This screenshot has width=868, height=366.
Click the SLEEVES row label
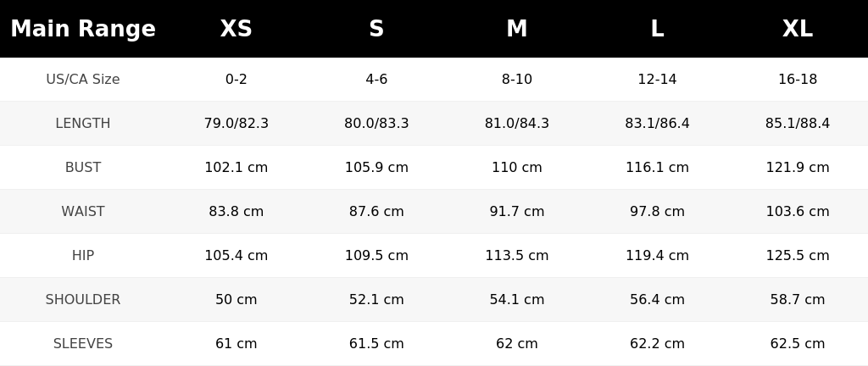click(x=83, y=344)
